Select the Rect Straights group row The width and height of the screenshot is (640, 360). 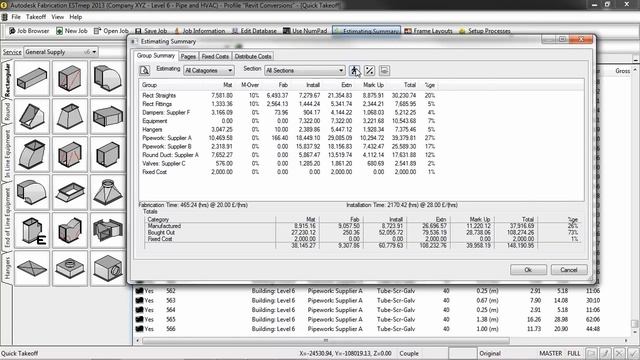click(289, 95)
